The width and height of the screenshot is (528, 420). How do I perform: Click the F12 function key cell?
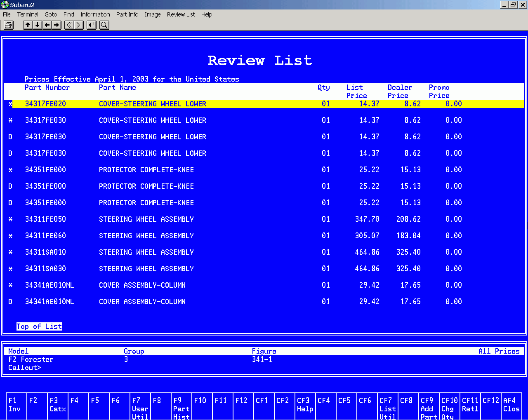(x=243, y=406)
